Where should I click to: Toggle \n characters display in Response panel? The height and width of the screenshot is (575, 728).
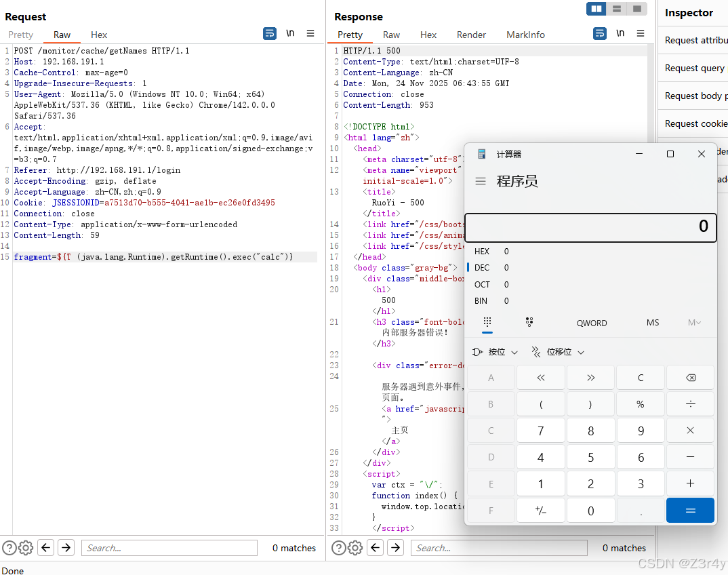tap(620, 33)
